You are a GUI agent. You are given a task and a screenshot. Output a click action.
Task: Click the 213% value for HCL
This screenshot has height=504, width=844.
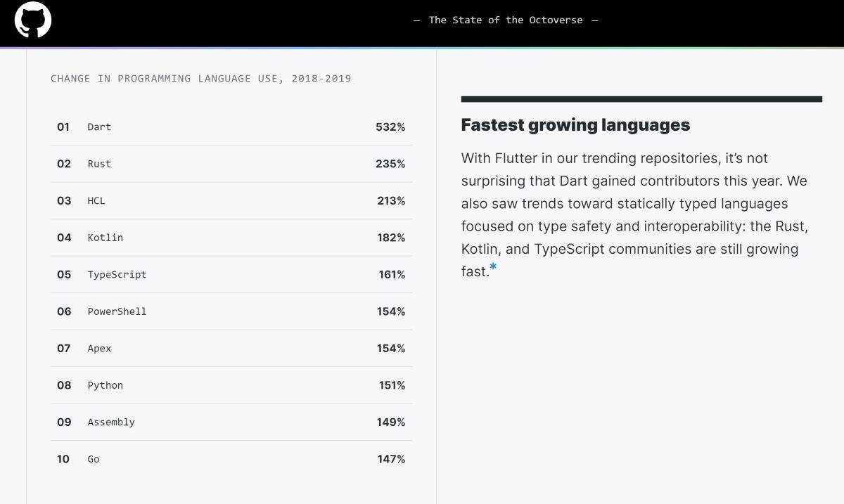point(391,200)
